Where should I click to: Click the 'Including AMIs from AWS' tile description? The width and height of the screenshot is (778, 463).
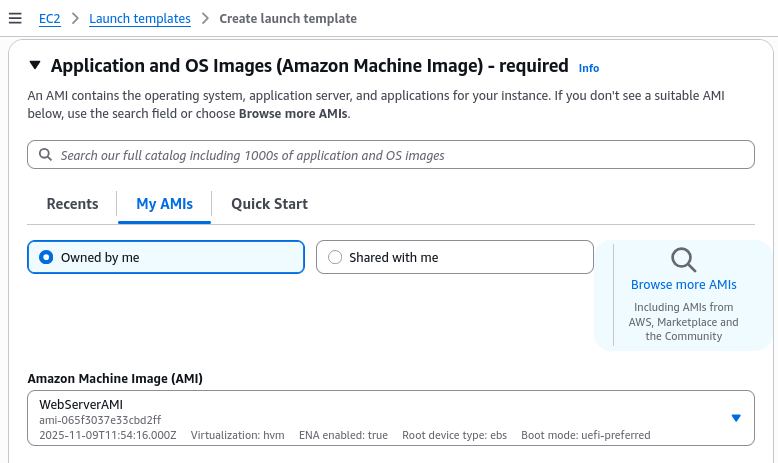pos(684,322)
